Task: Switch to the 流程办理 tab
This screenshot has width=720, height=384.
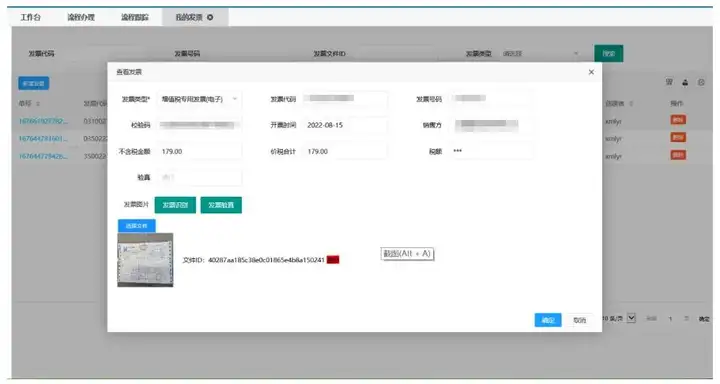Action: click(81, 17)
